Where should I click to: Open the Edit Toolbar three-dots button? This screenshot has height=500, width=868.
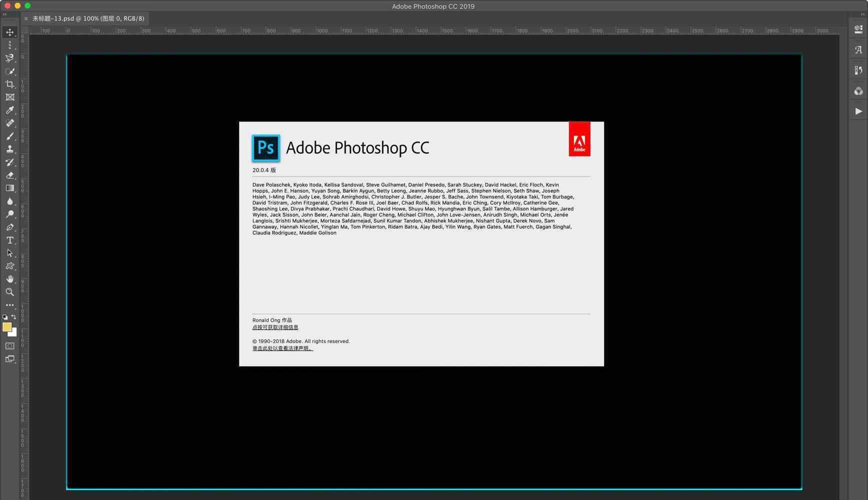9,305
